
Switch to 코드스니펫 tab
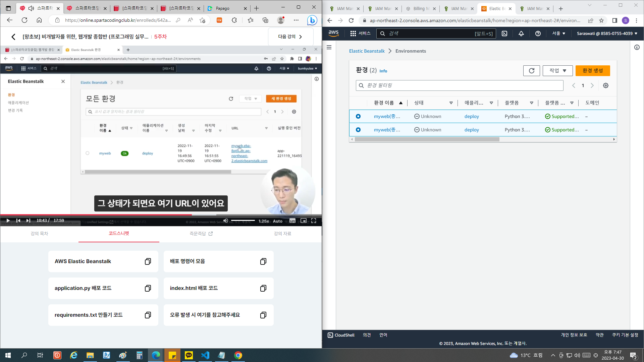tap(119, 233)
